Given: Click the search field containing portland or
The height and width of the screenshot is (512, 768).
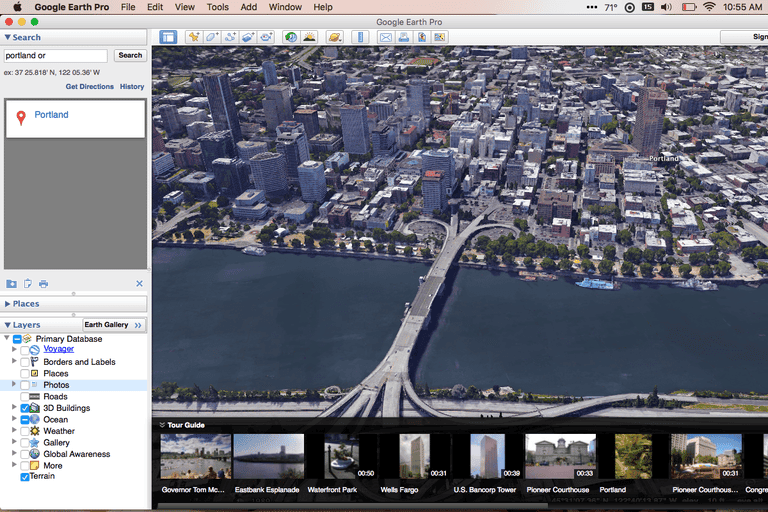Looking at the screenshot, I should (x=55, y=55).
